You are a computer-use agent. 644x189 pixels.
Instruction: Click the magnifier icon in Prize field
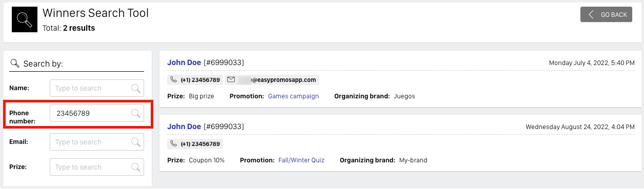pyautogui.click(x=135, y=167)
